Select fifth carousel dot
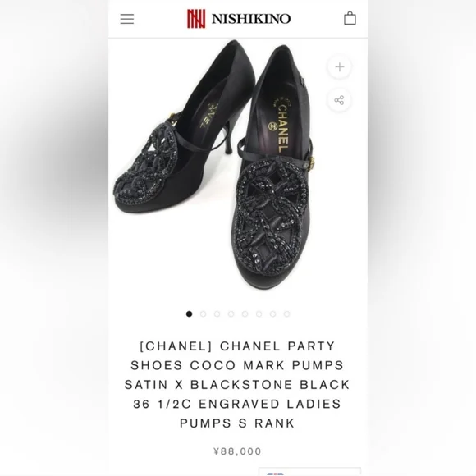The height and width of the screenshot is (476, 476). coord(245,314)
